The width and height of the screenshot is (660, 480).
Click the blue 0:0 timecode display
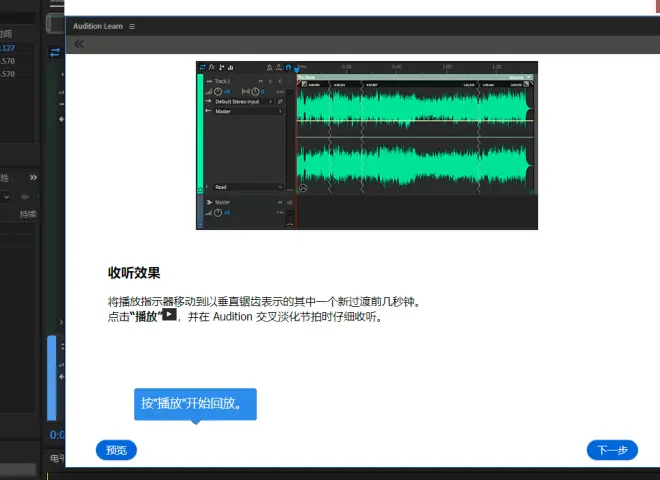[57, 435]
